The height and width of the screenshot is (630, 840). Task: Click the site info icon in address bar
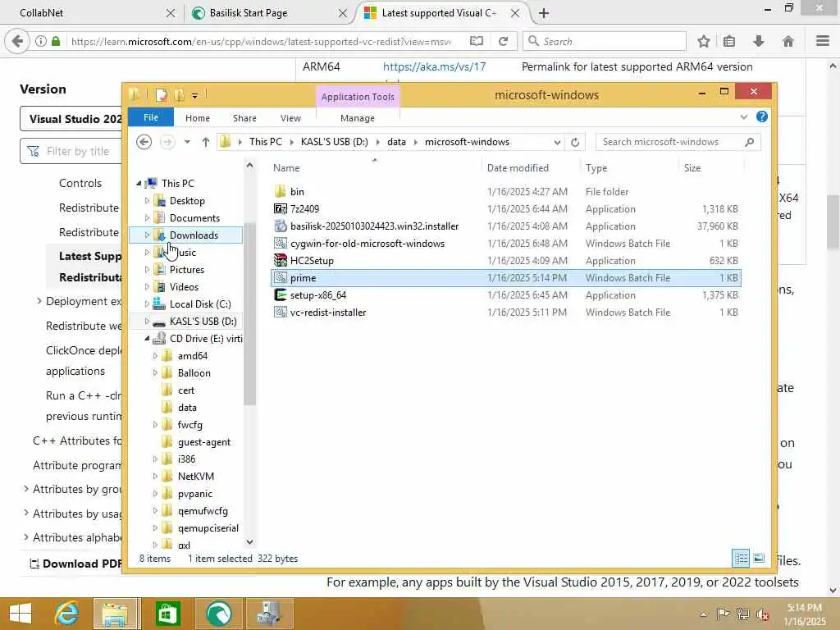click(41, 41)
